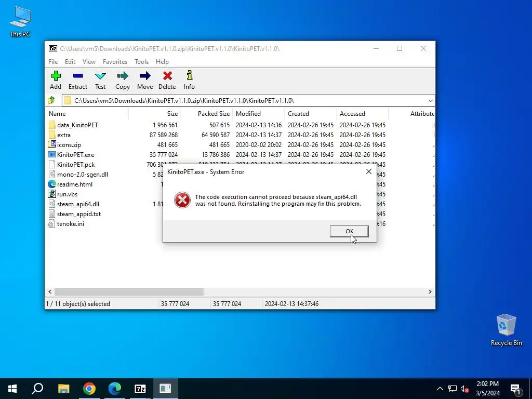Click the horizontal scrollbar right arrow

(x=430, y=292)
